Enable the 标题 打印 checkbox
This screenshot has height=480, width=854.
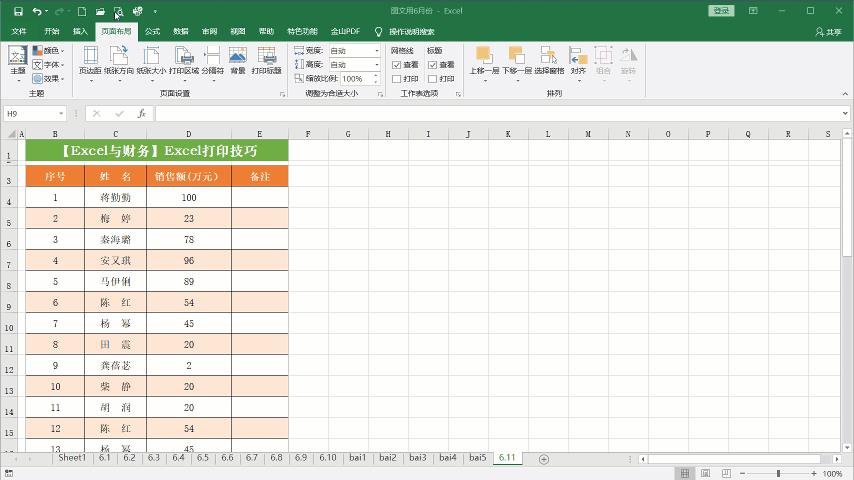tap(433, 78)
